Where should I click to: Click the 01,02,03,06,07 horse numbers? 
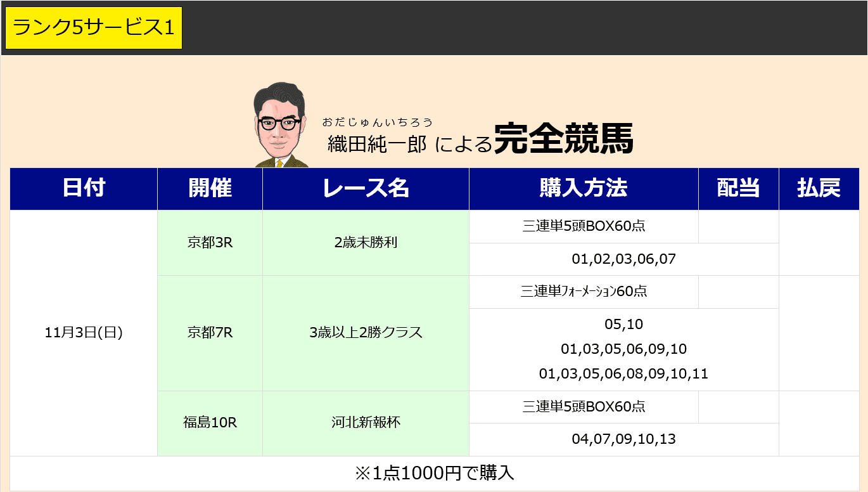(x=623, y=259)
